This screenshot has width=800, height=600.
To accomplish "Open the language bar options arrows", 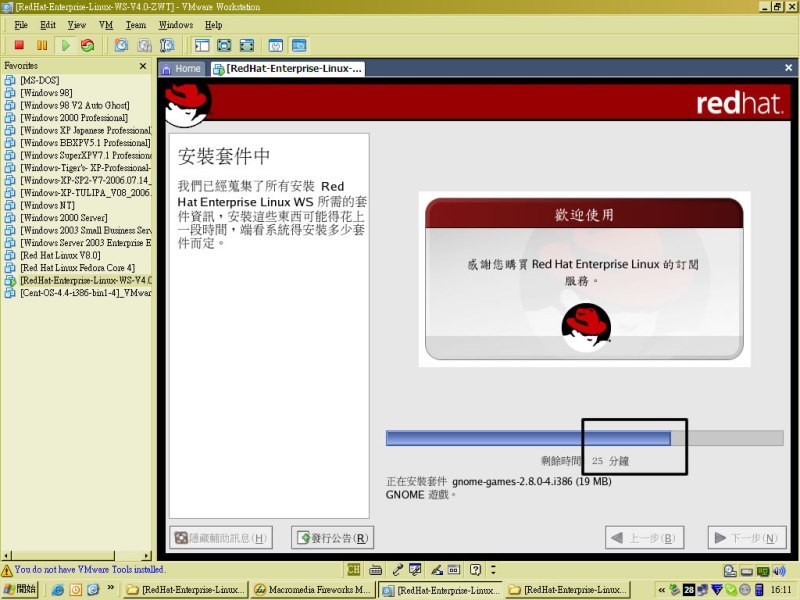I will coord(493,569).
